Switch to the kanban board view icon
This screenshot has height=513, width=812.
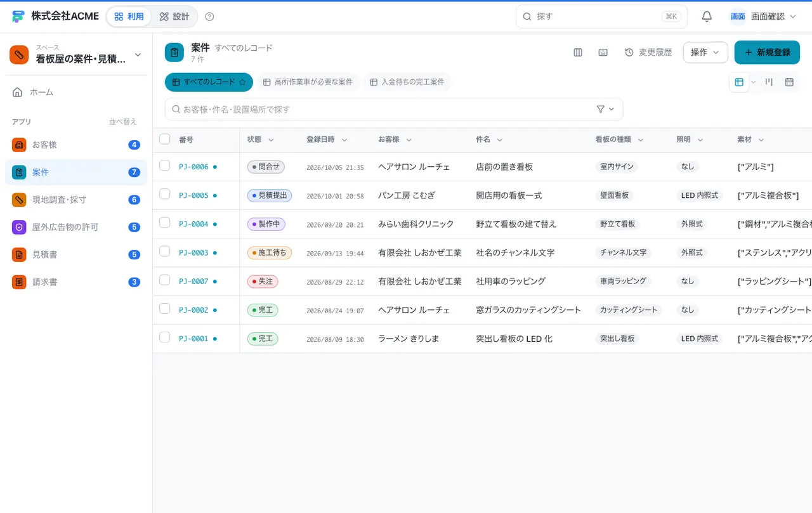(x=769, y=82)
